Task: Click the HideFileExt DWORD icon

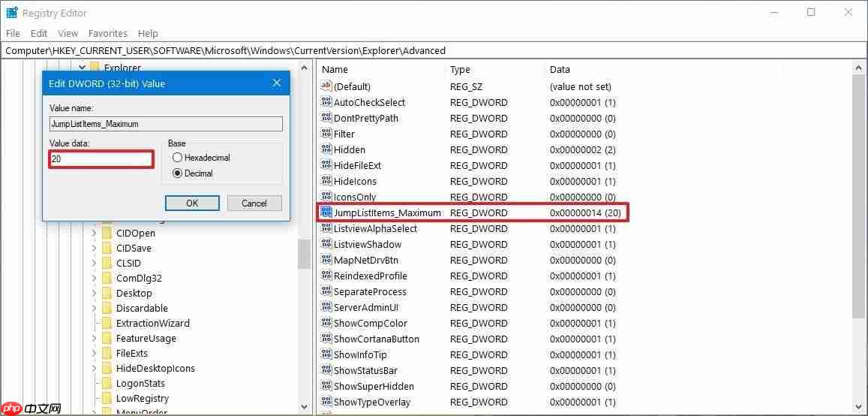Action: click(326, 166)
